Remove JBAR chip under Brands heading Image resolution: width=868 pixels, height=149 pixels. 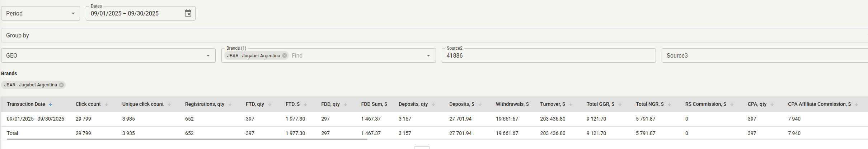(61, 85)
